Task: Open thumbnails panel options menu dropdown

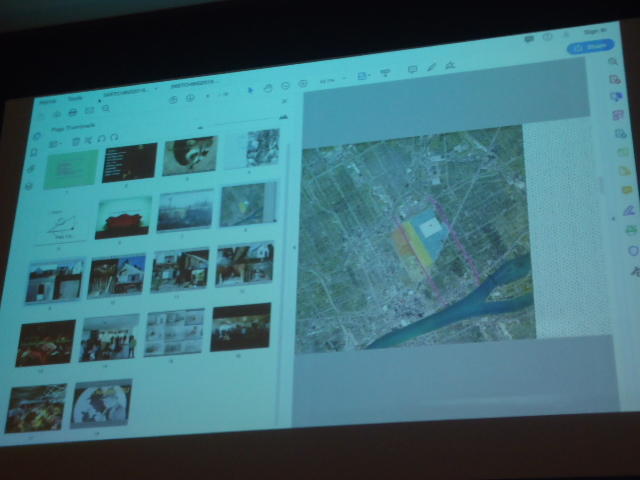Action: [54, 144]
